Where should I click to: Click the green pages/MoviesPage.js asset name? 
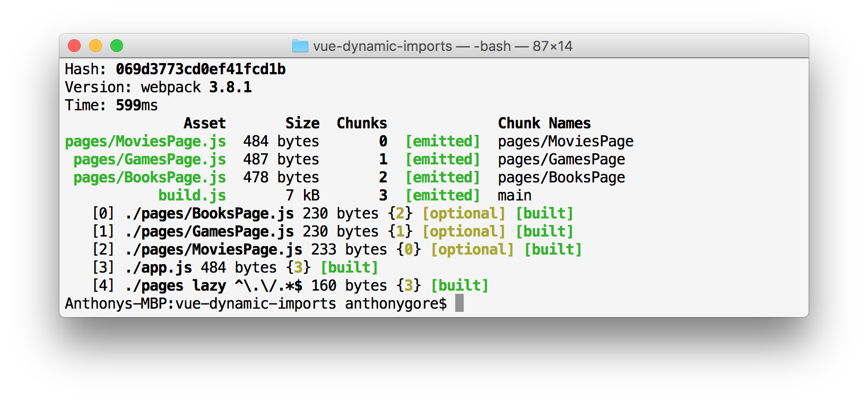pos(145,142)
